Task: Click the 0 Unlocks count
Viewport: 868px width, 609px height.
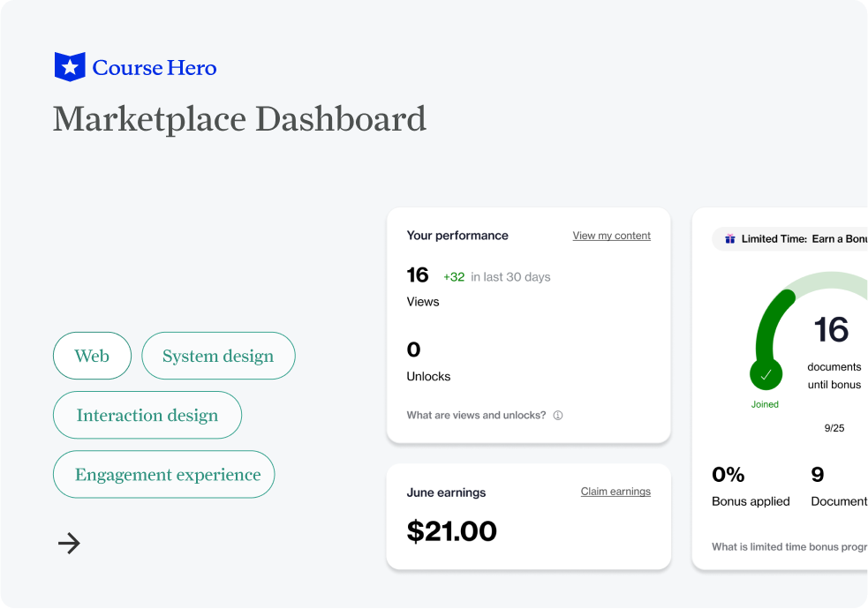Action: click(413, 350)
